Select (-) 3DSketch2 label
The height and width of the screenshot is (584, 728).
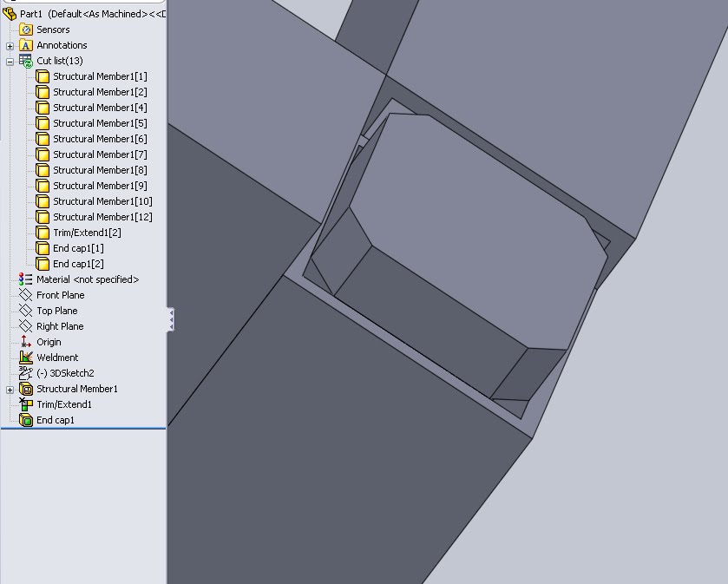pos(65,373)
